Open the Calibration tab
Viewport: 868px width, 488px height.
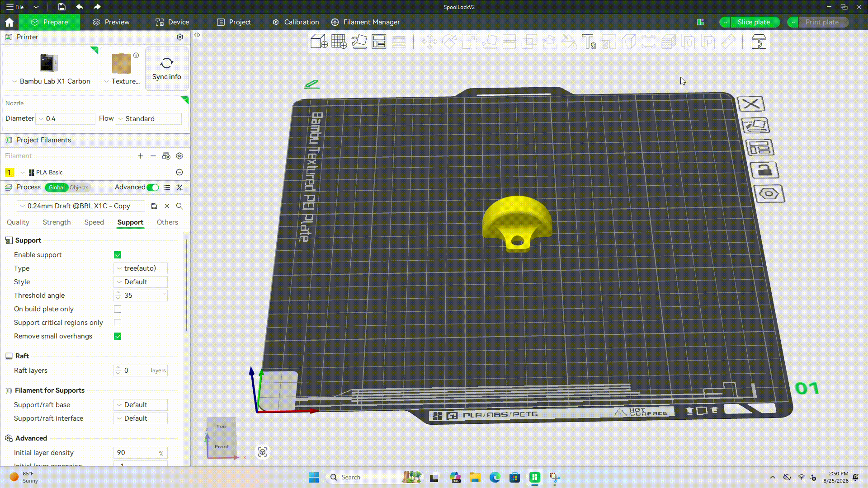296,22
